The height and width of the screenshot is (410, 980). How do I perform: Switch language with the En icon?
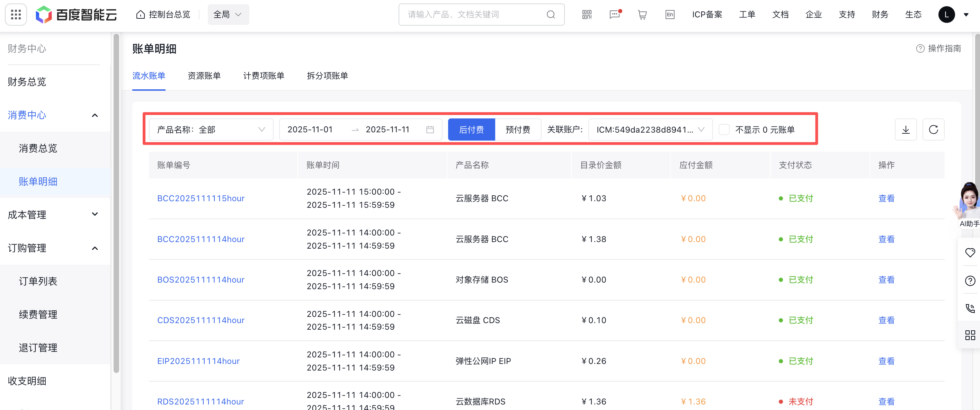pos(670,15)
